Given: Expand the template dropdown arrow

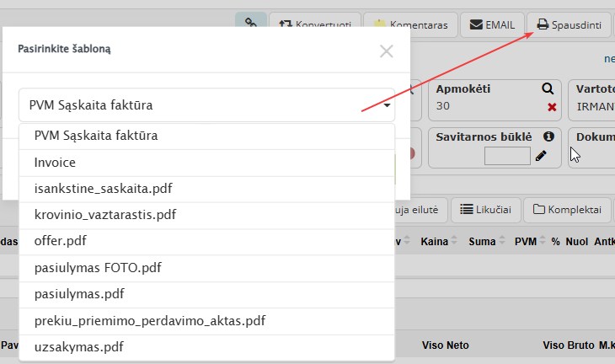Looking at the screenshot, I should pos(387,106).
